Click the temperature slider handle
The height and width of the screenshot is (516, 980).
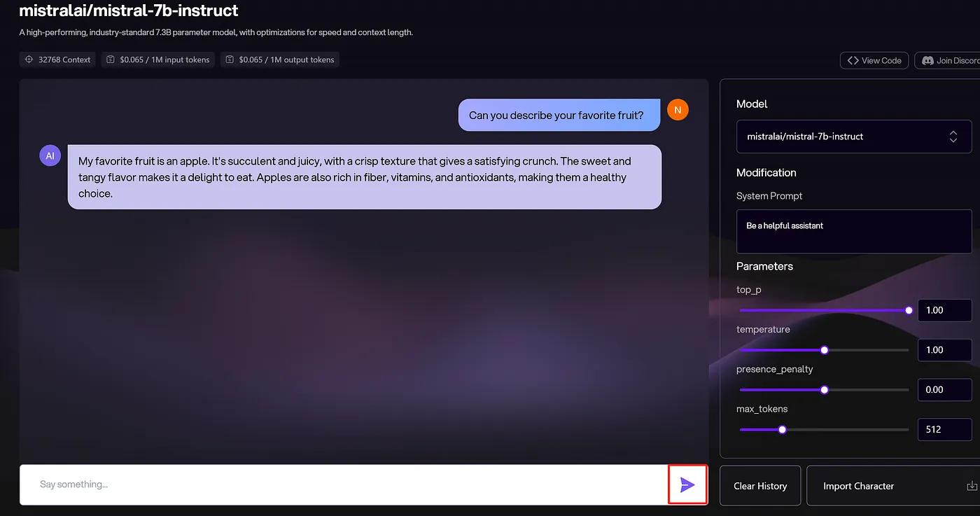(x=824, y=350)
